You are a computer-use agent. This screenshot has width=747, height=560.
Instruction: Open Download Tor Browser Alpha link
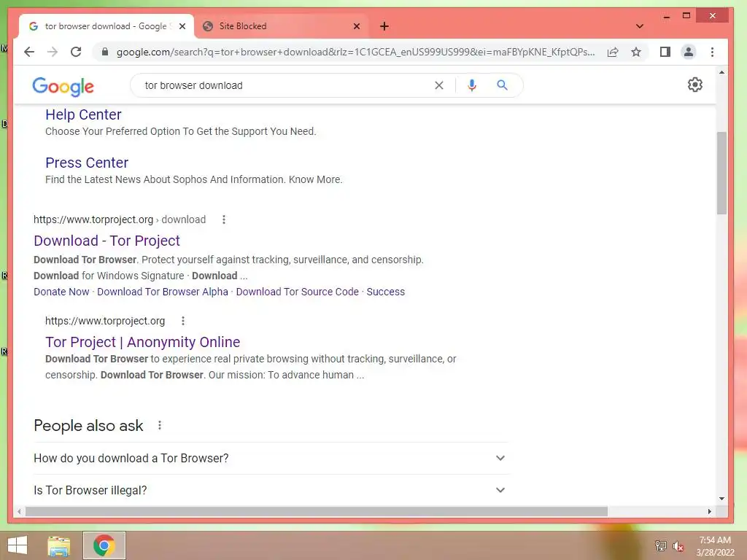pyautogui.click(x=163, y=292)
